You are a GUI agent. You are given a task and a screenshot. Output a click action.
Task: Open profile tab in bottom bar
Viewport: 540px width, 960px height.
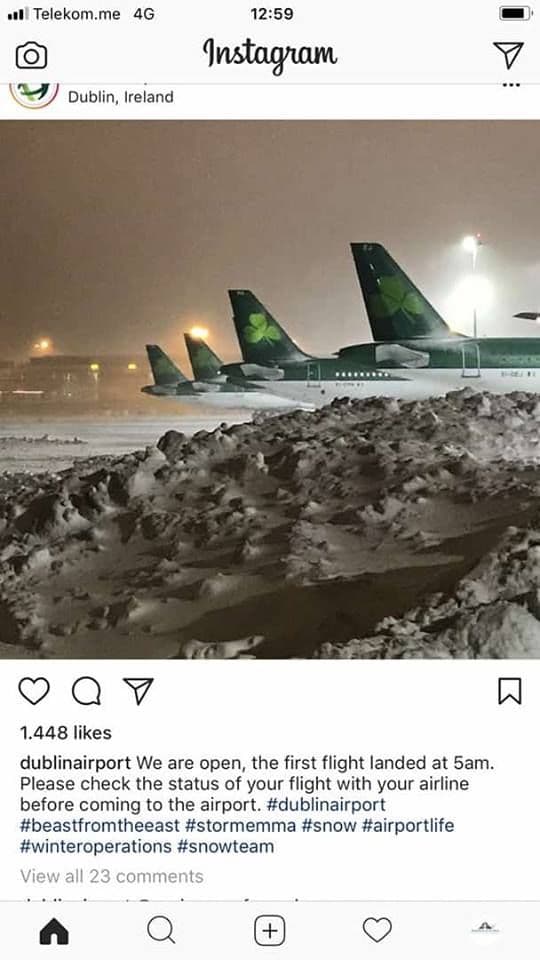pyautogui.click(x=485, y=928)
